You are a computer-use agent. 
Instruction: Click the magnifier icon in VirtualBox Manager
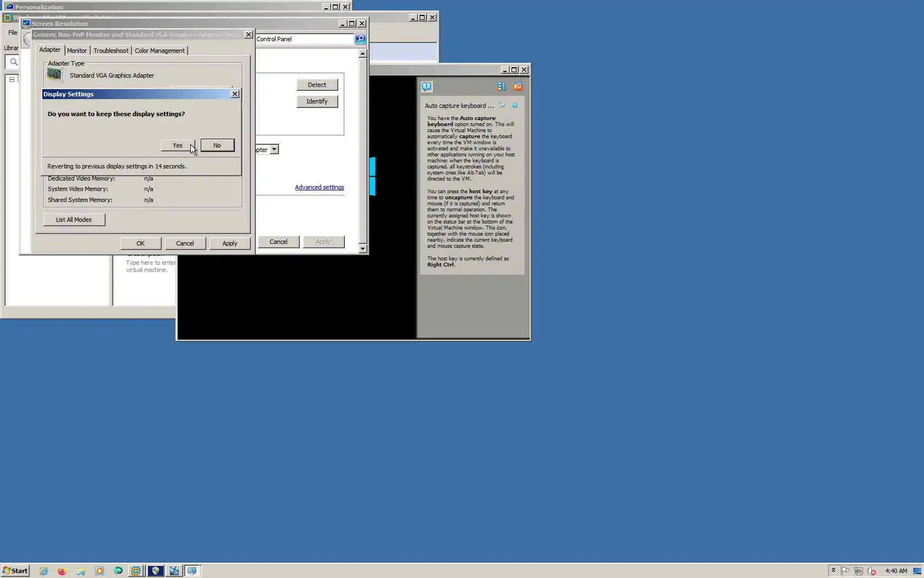[14, 62]
